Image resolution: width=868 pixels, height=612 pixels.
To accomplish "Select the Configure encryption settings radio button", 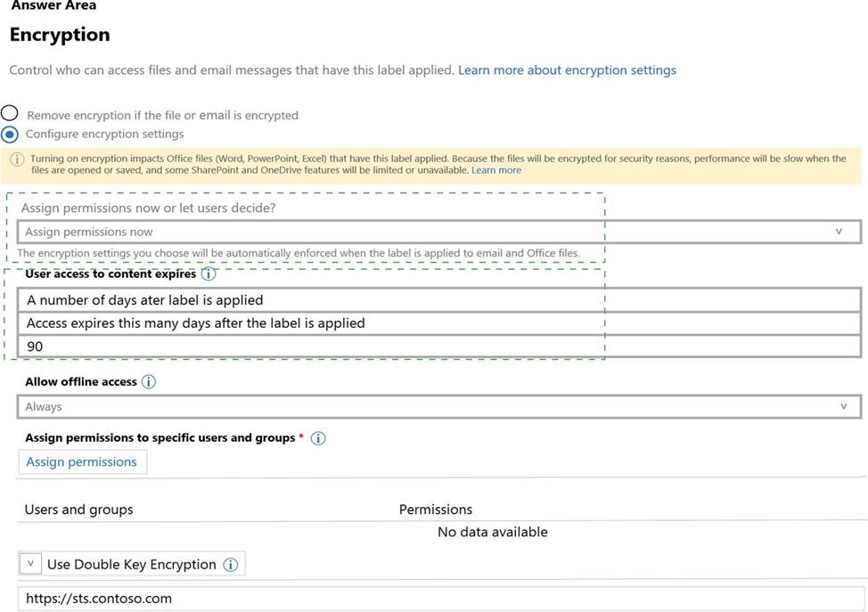I will click(x=9, y=135).
